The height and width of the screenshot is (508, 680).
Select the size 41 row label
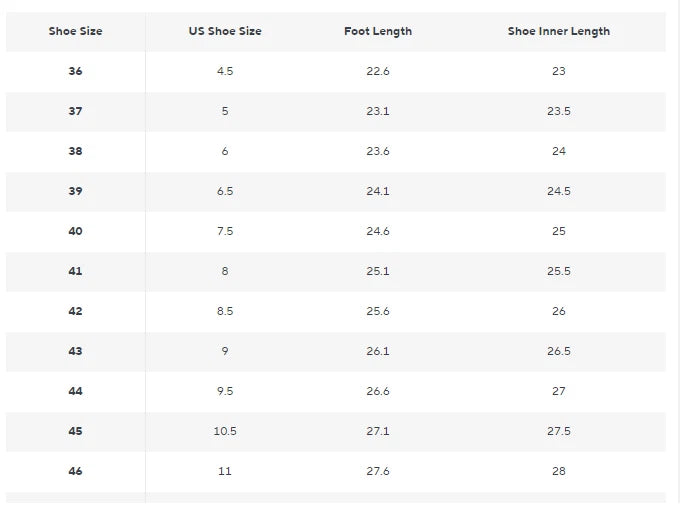click(x=75, y=271)
